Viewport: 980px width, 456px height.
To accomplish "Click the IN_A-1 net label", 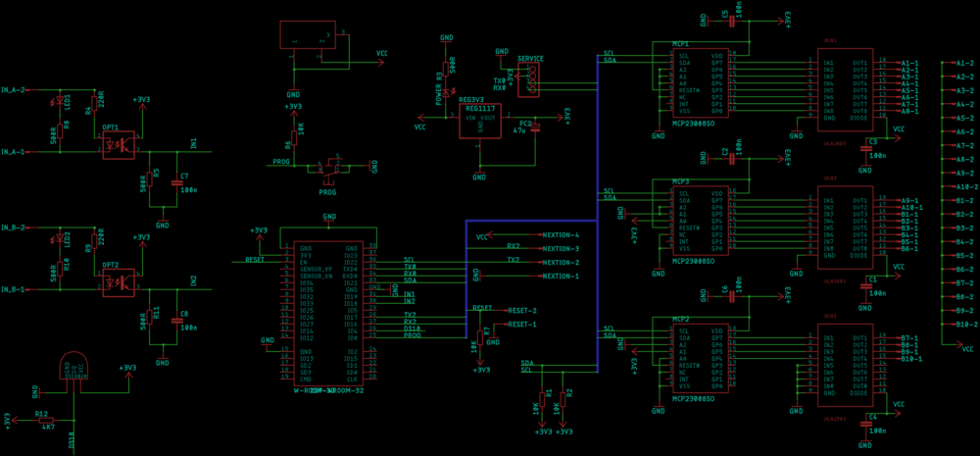I will (x=13, y=151).
